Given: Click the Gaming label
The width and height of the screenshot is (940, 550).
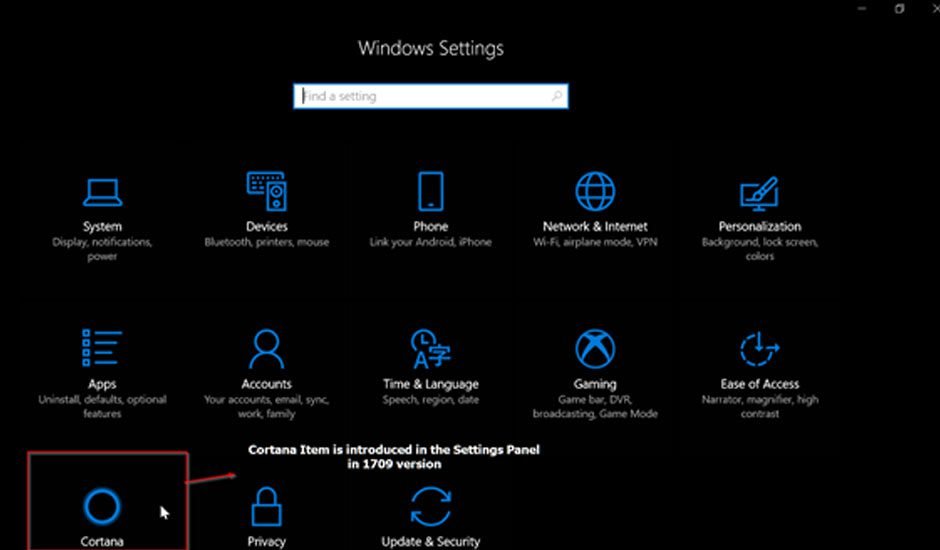Looking at the screenshot, I should [x=595, y=384].
